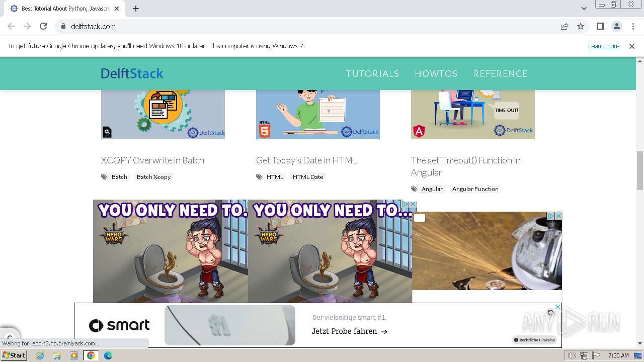View site information lock icon
This screenshot has height=362, width=644.
63,26
